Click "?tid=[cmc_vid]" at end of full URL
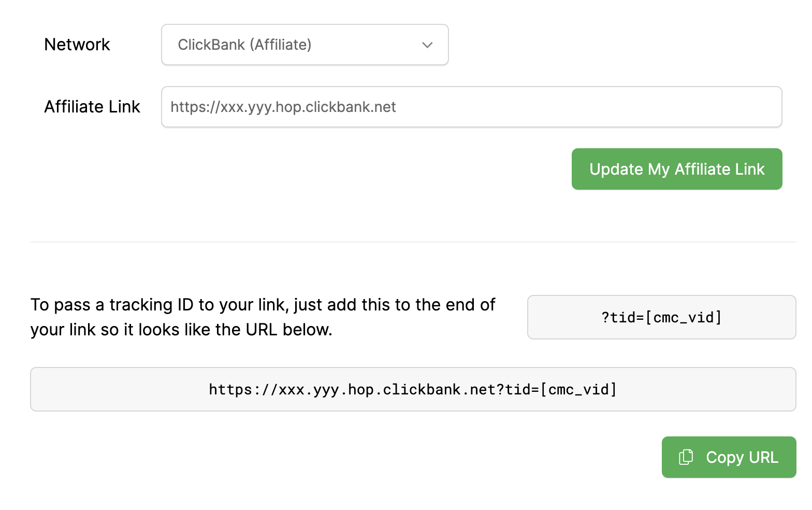The height and width of the screenshot is (510, 812). (x=557, y=389)
